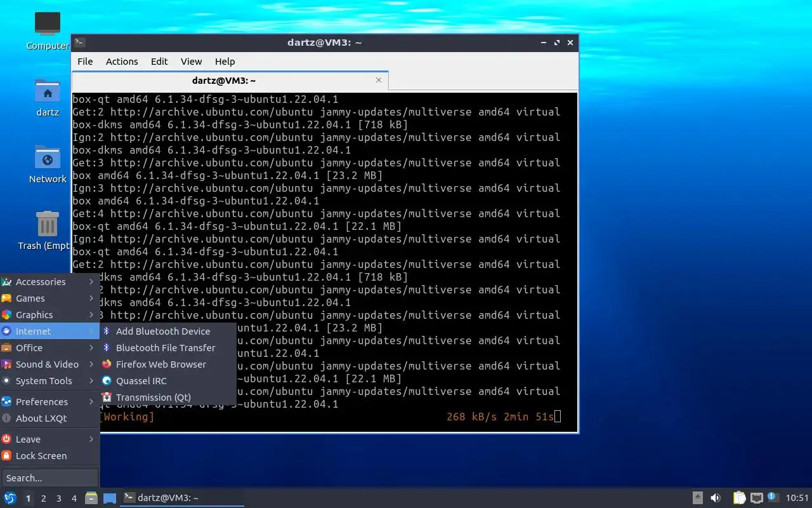The image size is (812, 508).
Task: Click the Firefox icon in the Internet submenu
Action: [107, 364]
